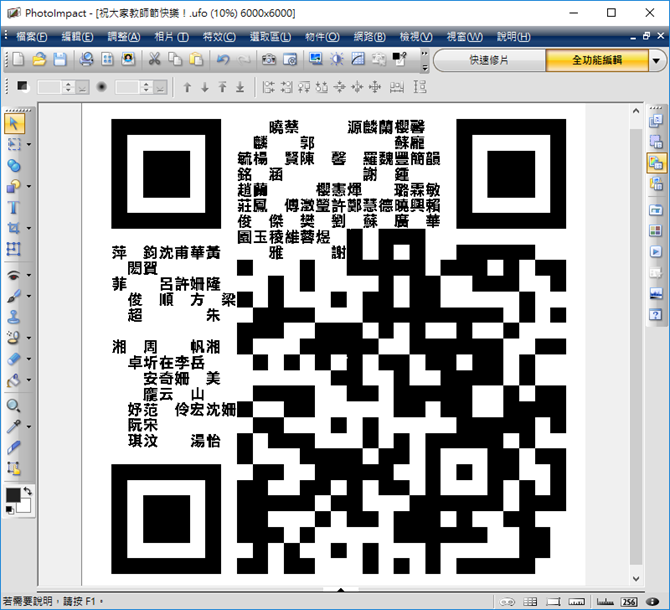Click the first transparency value field

50,88
